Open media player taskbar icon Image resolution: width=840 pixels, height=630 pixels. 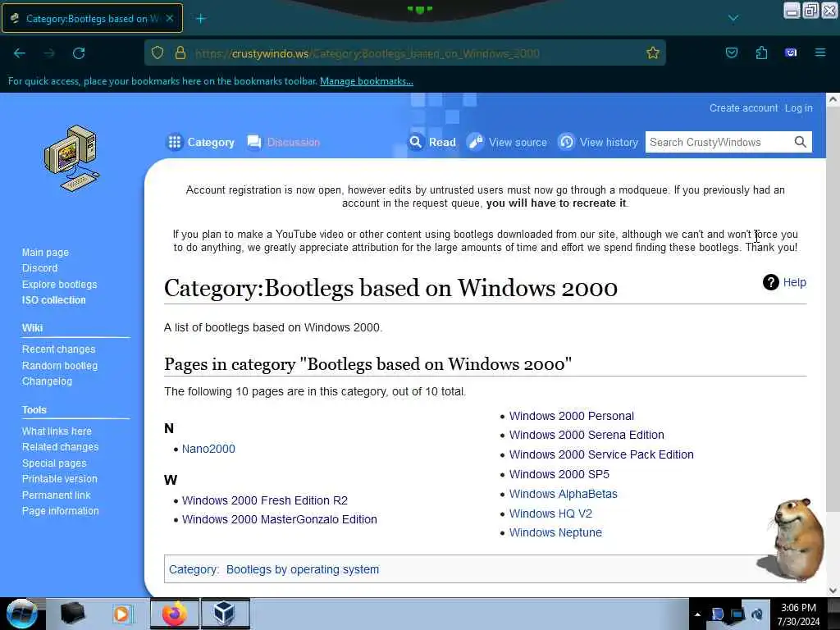[x=123, y=614]
